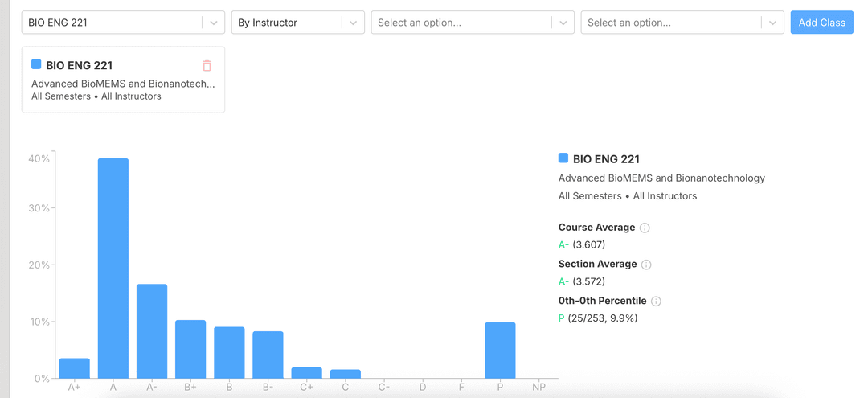
Task: Delete the BIO ENG 221 card using trash icon
Action: [207, 65]
